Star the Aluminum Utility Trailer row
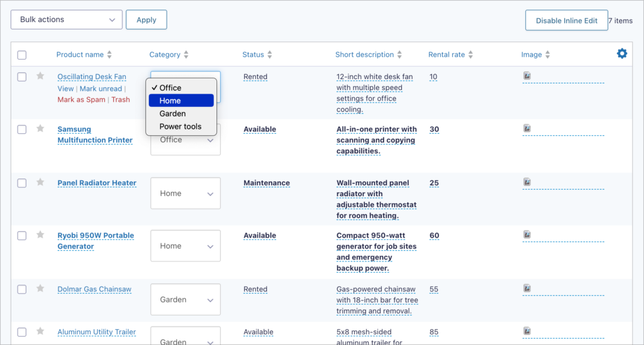 [x=40, y=331]
